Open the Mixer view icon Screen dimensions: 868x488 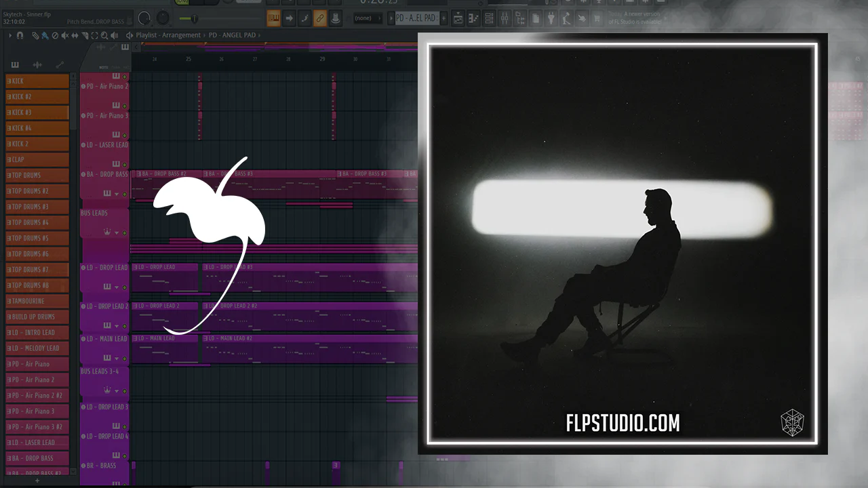504,18
